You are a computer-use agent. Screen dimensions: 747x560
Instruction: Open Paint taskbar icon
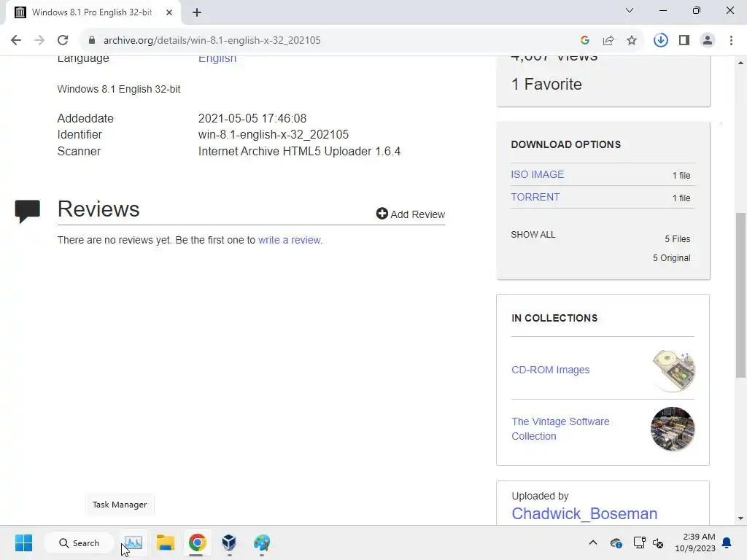(x=262, y=542)
